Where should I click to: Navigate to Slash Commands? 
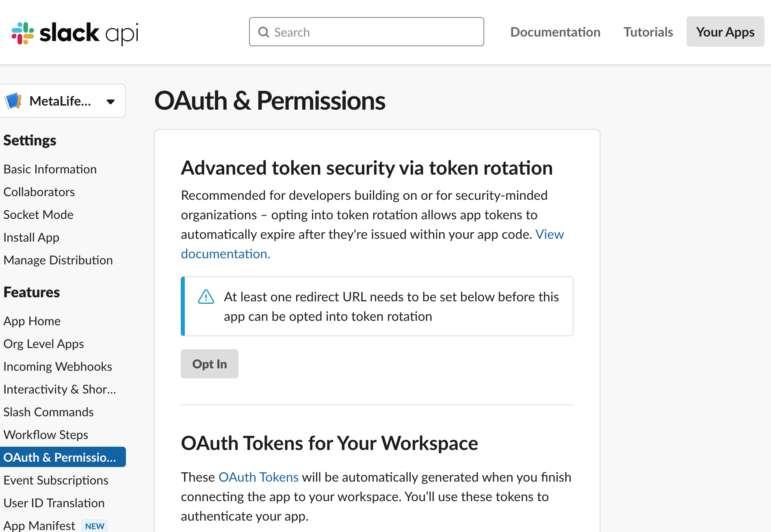(49, 412)
